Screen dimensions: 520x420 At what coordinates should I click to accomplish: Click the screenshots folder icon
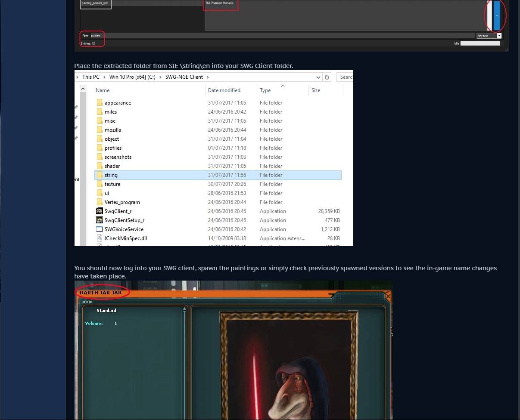coord(100,157)
